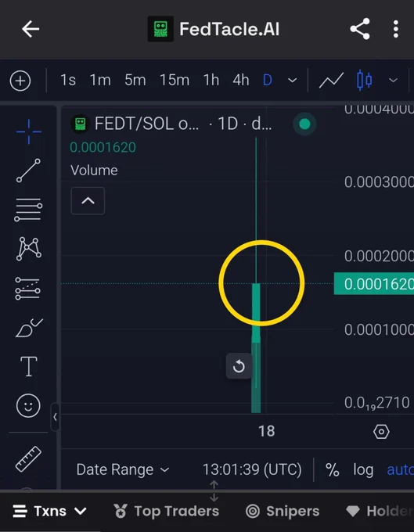The image size is (414, 532).
Task: Select the 5m timeframe
Action: (135, 81)
